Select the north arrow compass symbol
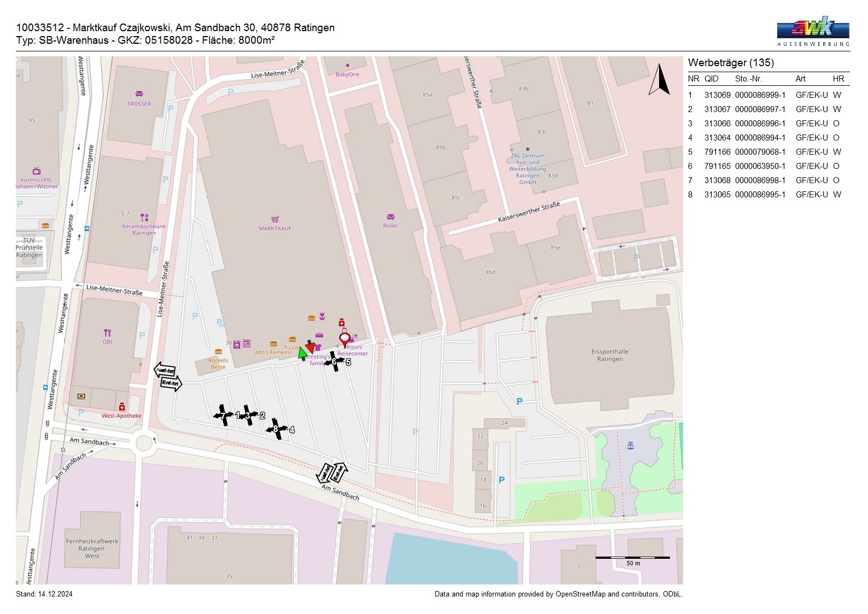Viewport: 868px width, 614px height. (660, 80)
